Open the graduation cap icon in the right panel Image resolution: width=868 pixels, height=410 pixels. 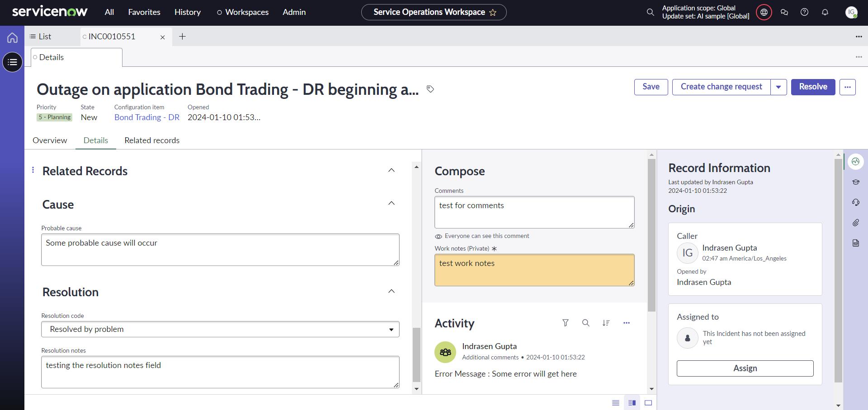point(855,182)
